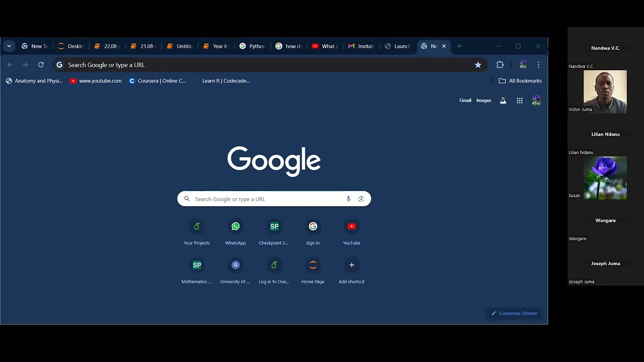Open the WhatsApp shortcut
The image size is (644, 362).
(x=235, y=233)
